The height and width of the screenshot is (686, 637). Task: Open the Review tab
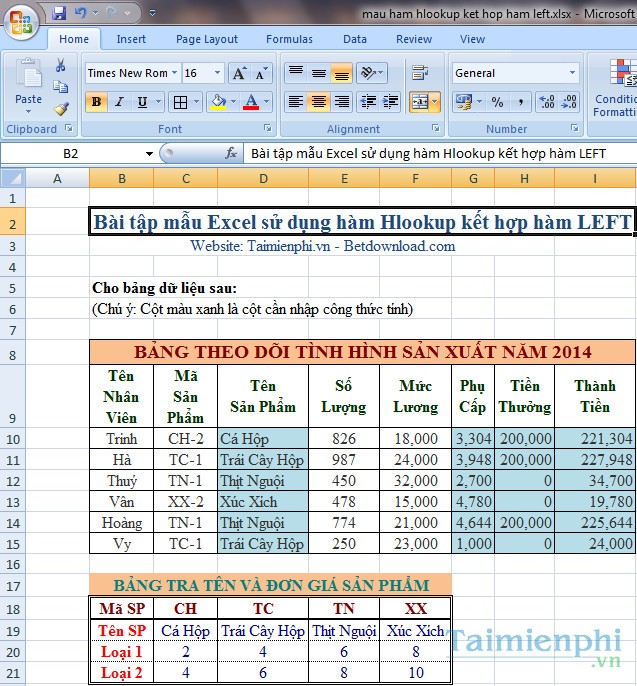pos(414,39)
